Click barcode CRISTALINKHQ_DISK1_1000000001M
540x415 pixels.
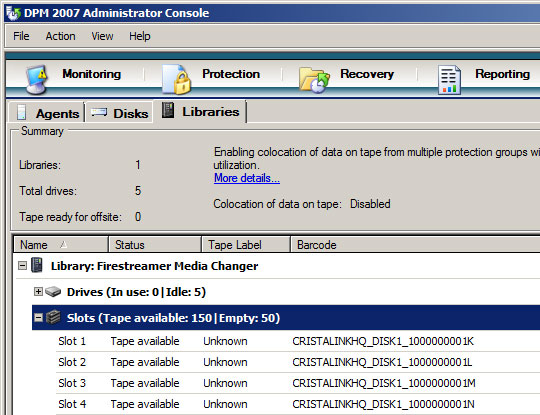(384, 383)
